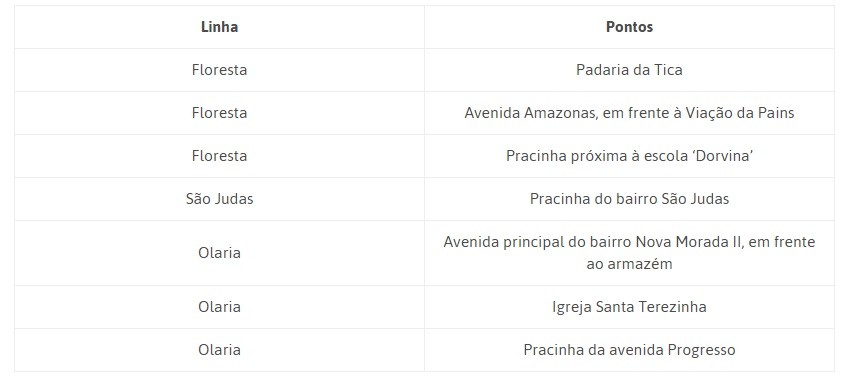Click Olaria beside Igreja Santa Terezinha
Viewport: 849px width, 379px height.
click(219, 307)
